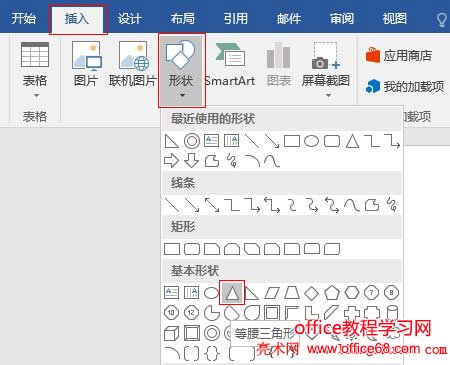Screen dimensions: 450x365
Task: Open the 设计 ribbon tab
Action: [x=130, y=18]
